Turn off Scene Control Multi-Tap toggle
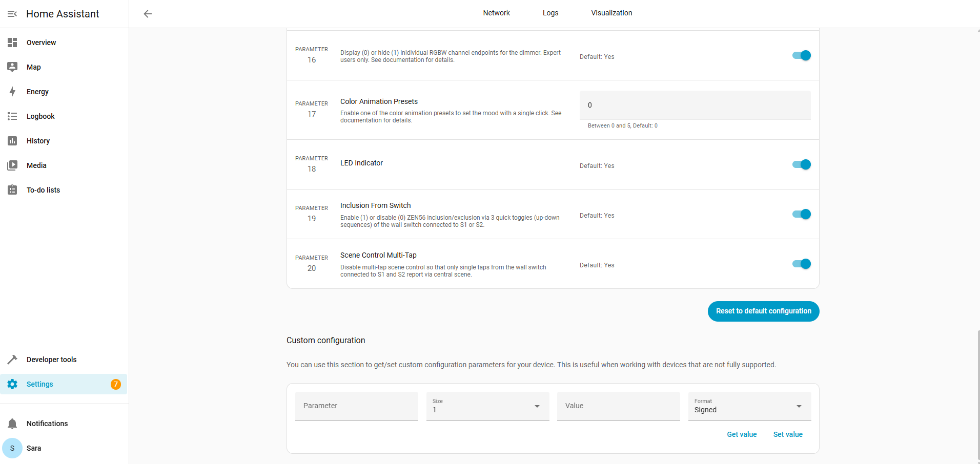The width and height of the screenshot is (980, 464). tap(801, 264)
